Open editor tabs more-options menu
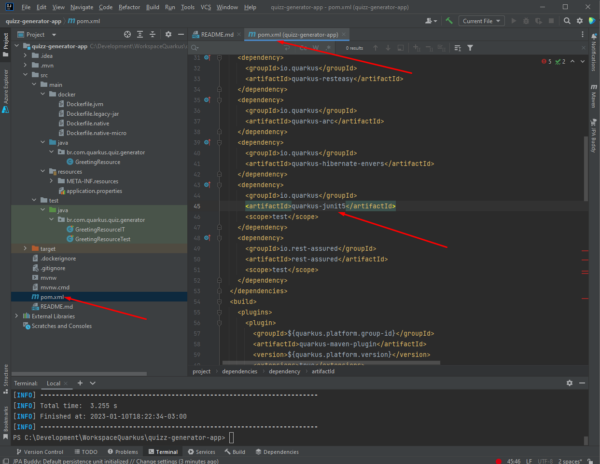This screenshot has height=464, width=600. [x=582, y=34]
